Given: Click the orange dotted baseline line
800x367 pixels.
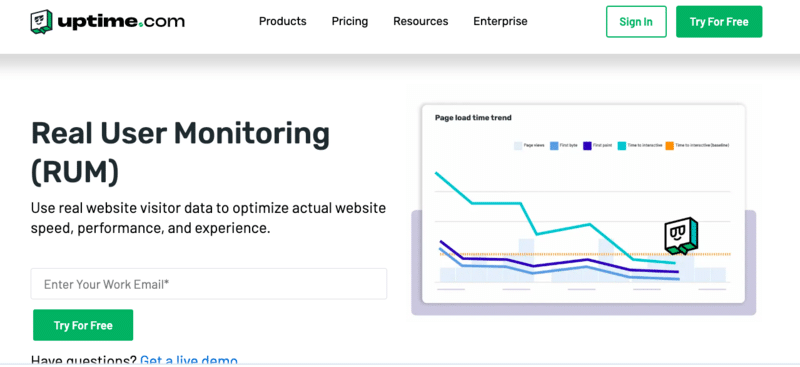Looking at the screenshot, I should coord(585,254).
